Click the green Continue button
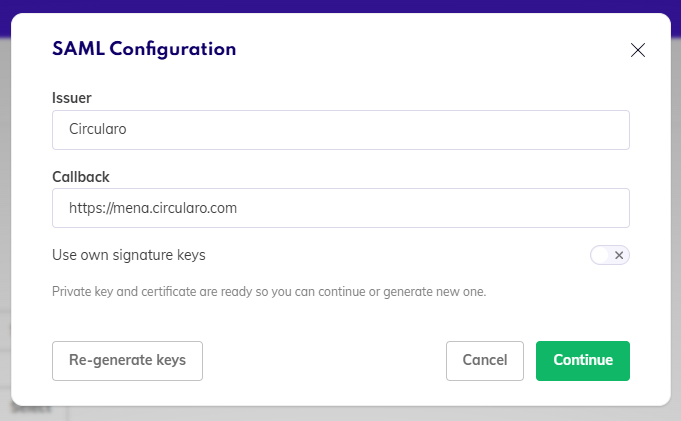The image size is (681, 421). coord(583,361)
